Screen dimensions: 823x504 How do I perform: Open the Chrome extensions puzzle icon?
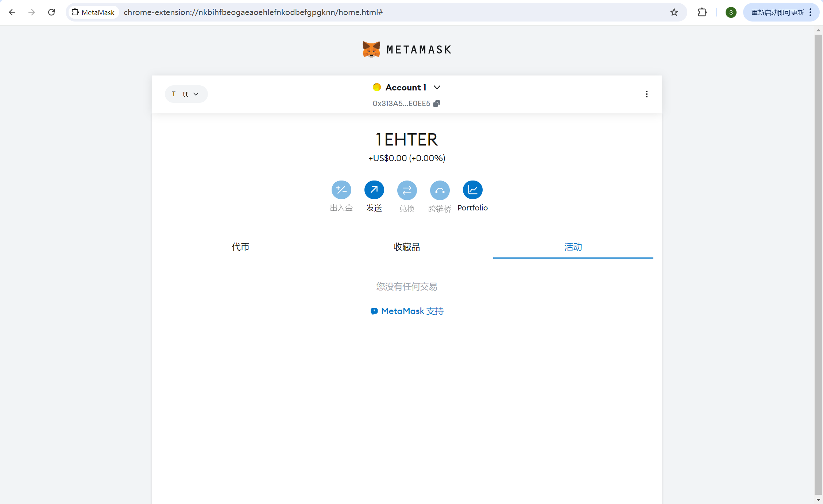coord(702,12)
